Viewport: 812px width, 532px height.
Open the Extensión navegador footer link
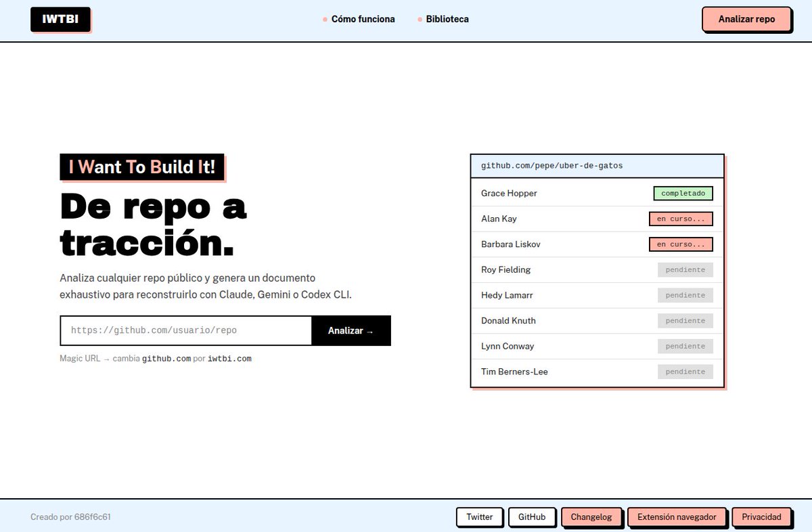tap(677, 517)
